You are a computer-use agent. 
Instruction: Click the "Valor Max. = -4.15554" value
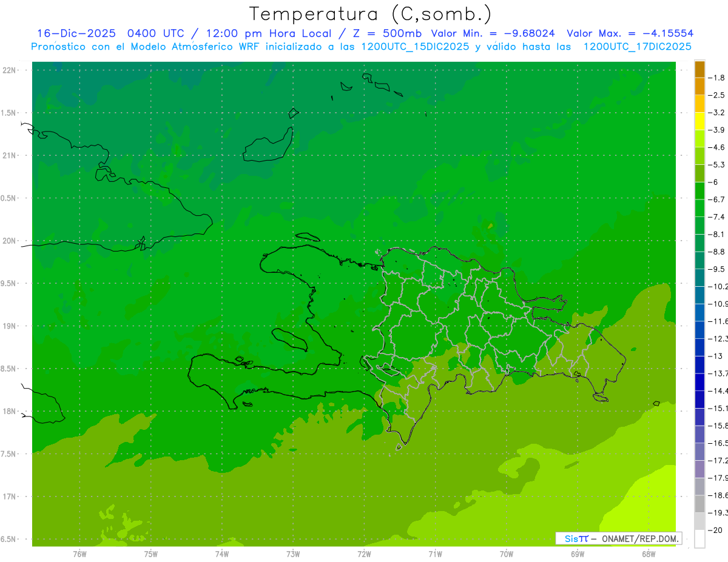630,33
